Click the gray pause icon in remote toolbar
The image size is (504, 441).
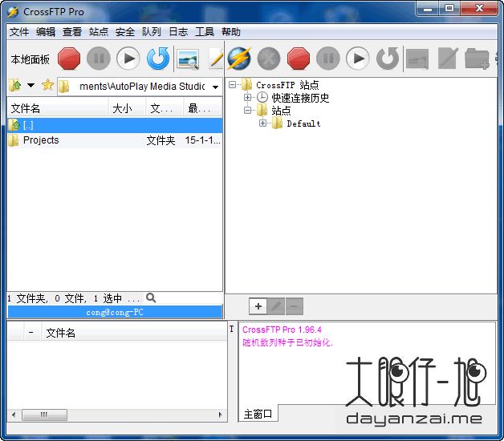[328, 59]
